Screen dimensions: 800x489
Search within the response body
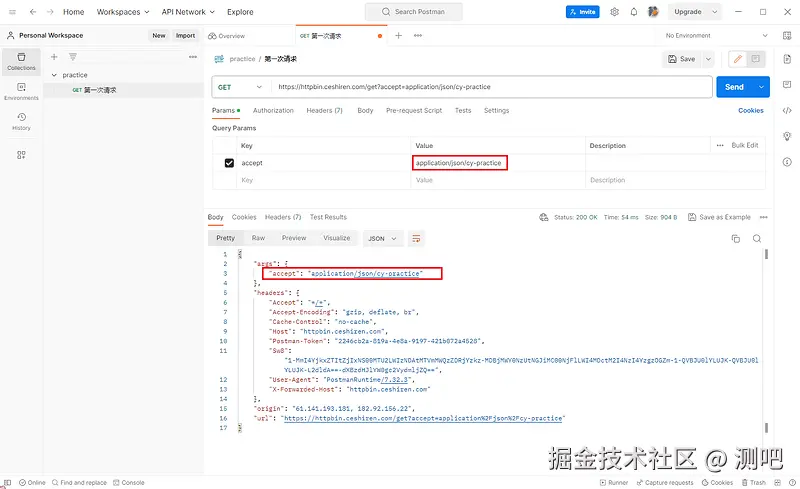pyautogui.click(x=757, y=238)
